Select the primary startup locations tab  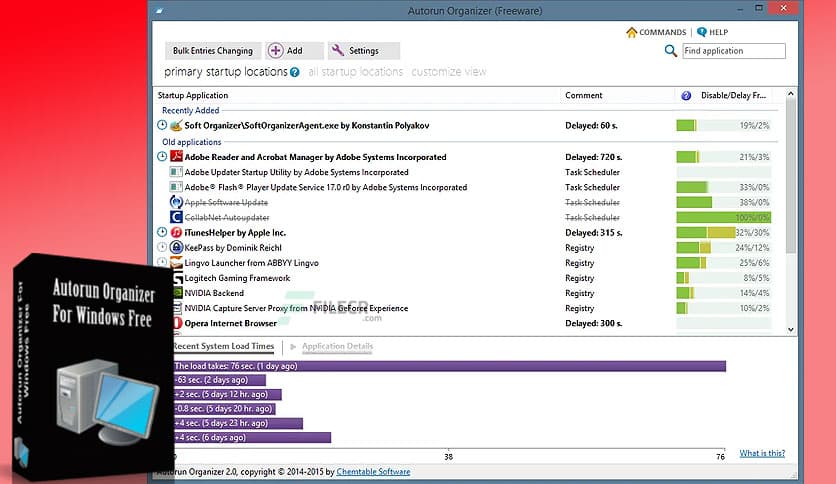[226, 71]
